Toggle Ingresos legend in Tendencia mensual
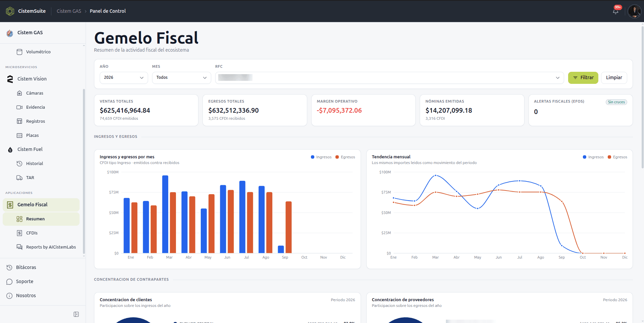644x323 pixels. click(593, 157)
